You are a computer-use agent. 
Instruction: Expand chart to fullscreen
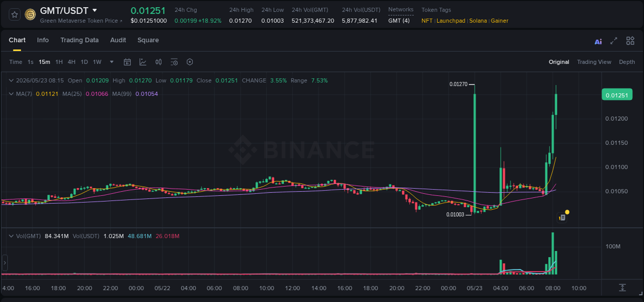(x=614, y=41)
